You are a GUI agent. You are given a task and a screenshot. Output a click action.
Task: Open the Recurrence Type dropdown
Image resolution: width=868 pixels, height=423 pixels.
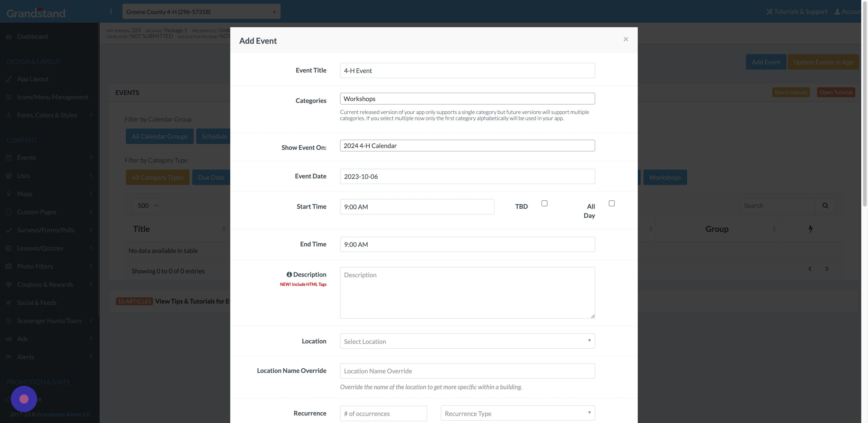518,413
